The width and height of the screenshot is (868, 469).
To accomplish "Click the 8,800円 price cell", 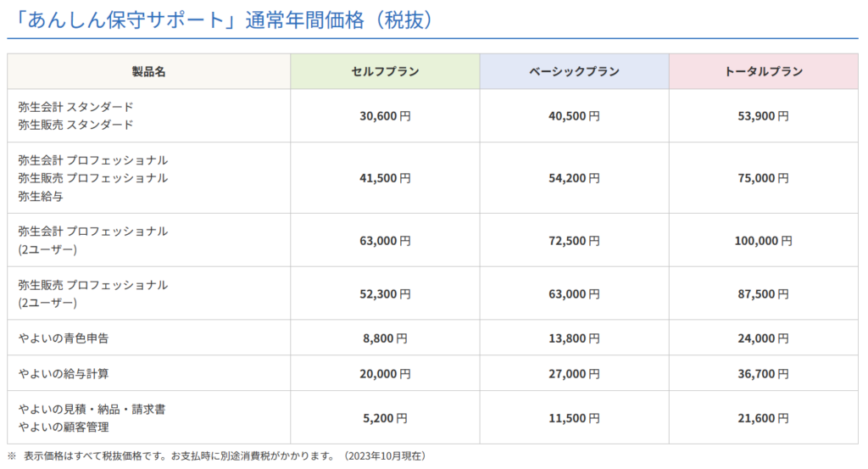I will click(x=386, y=338).
